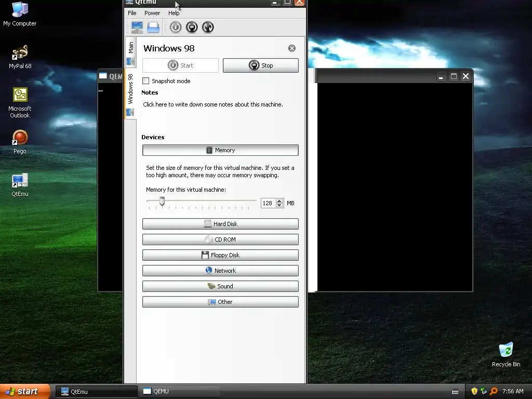Select the My Computer desktop icon
Image resolution: width=532 pixels, height=399 pixels.
[20, 14]
